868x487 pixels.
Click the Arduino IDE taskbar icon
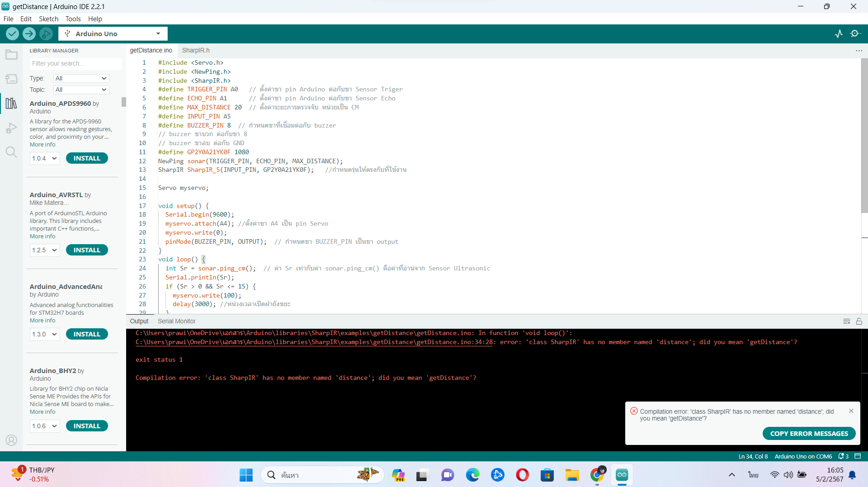[x=622, y=475]
